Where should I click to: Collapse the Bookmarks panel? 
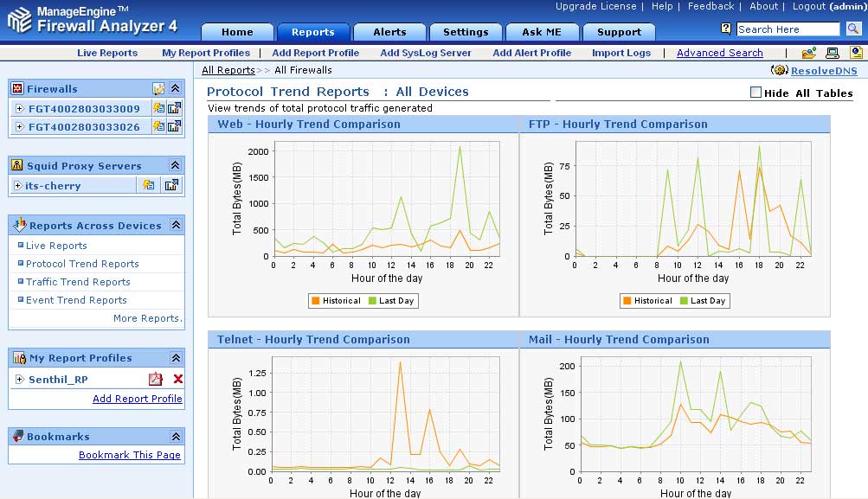coord(175,437)
